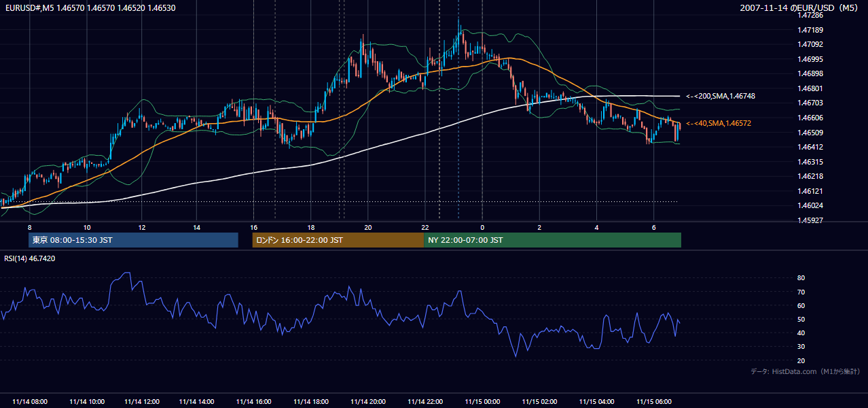The image size is (868, 408).
Task: Click hour label 18 under price chart
Action: [x=311, y=227]
